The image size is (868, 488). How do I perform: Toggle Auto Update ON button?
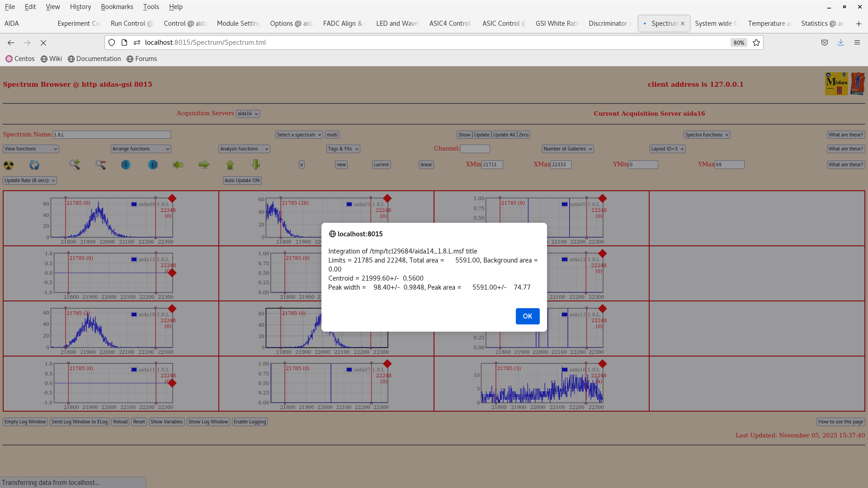click(x=242, y=180)
